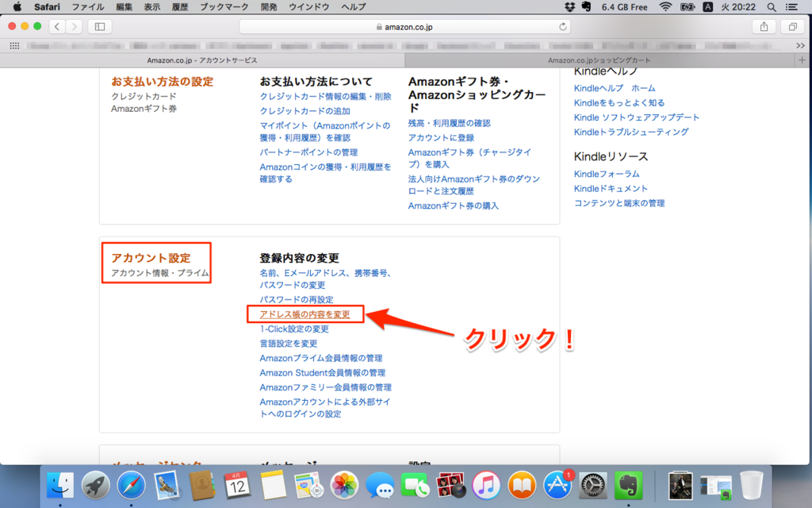Click Kindleトラブルシューティング link
812x508 pixels.
631,132
